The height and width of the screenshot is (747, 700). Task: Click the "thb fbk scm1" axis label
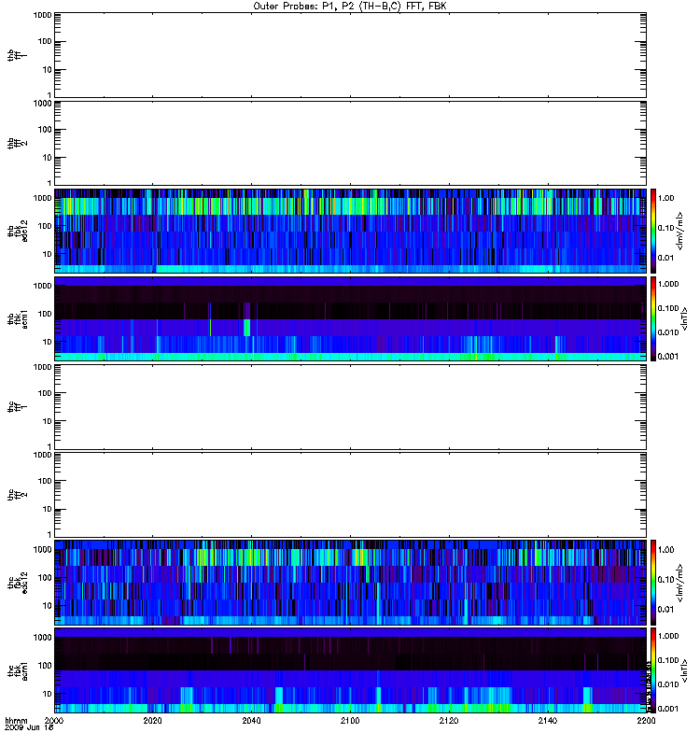pyautogui.click(x=17, y=318)
